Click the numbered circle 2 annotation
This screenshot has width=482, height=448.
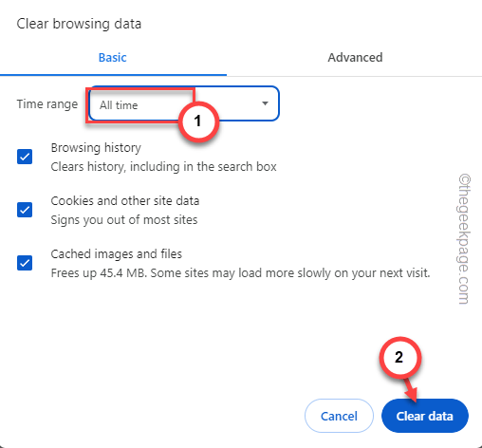(399, 358)
